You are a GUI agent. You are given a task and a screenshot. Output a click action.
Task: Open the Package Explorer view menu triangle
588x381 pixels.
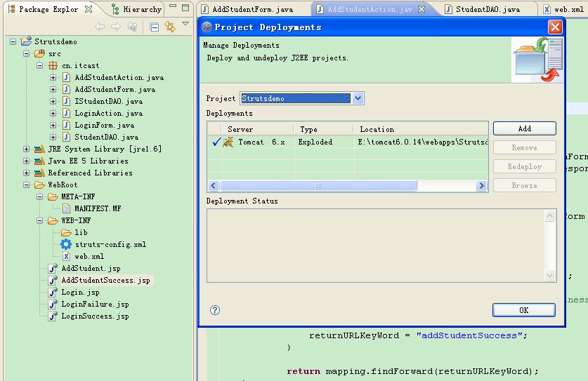[x=185, y=24]
